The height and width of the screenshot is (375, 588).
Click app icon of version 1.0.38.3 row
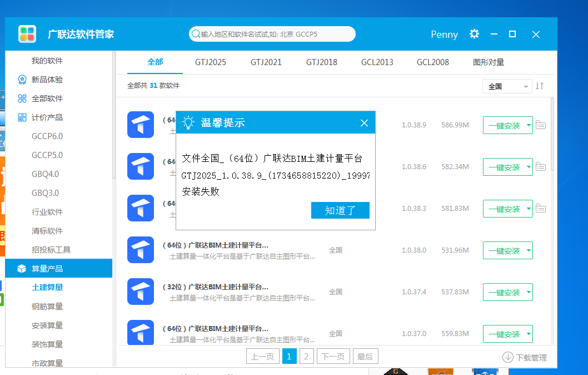click(141, 208)
